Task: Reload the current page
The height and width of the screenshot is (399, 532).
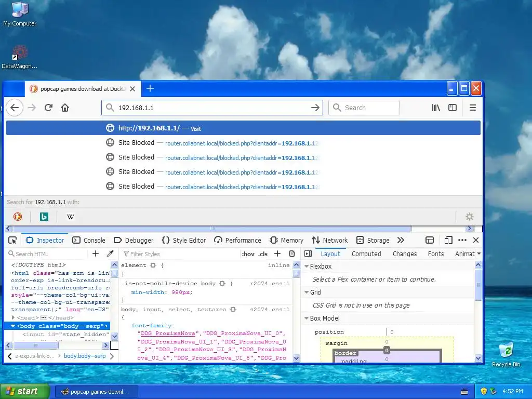Action: click(x=48, y=108)
